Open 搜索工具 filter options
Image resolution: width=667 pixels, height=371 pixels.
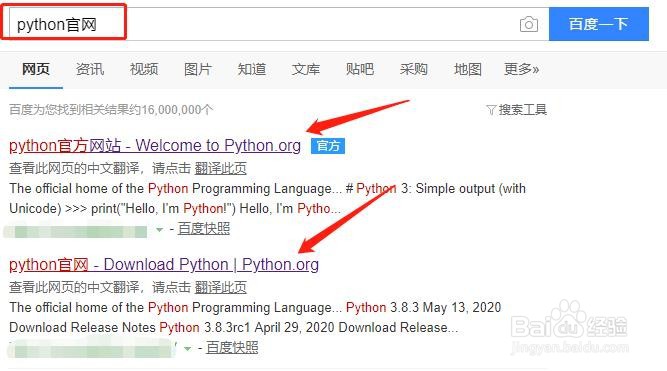[516, 110]
